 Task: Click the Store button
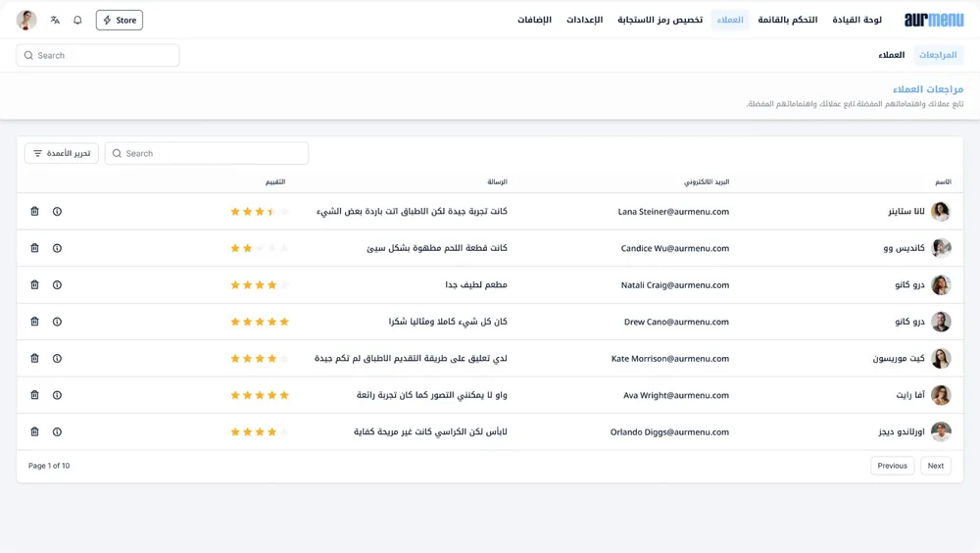120,20
